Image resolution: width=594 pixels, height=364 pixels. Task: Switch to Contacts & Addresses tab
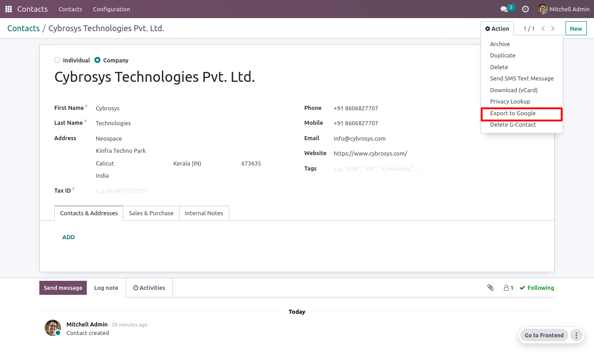coord(89,213)
